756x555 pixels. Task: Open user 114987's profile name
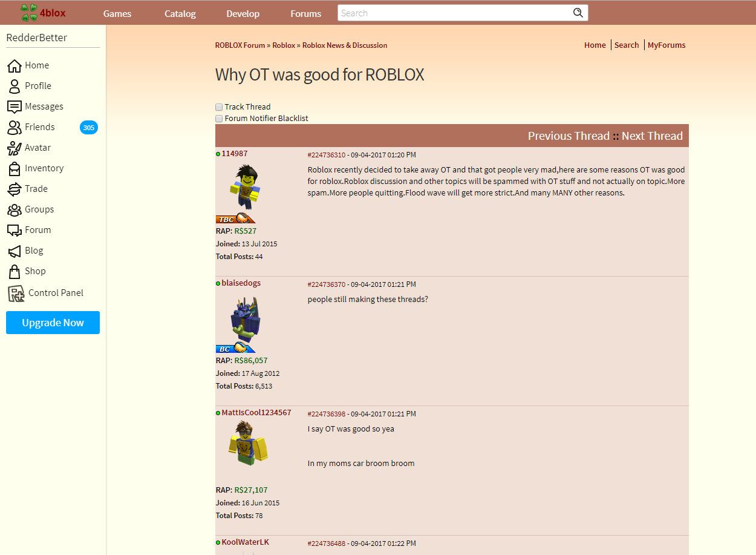coord(234,154)
